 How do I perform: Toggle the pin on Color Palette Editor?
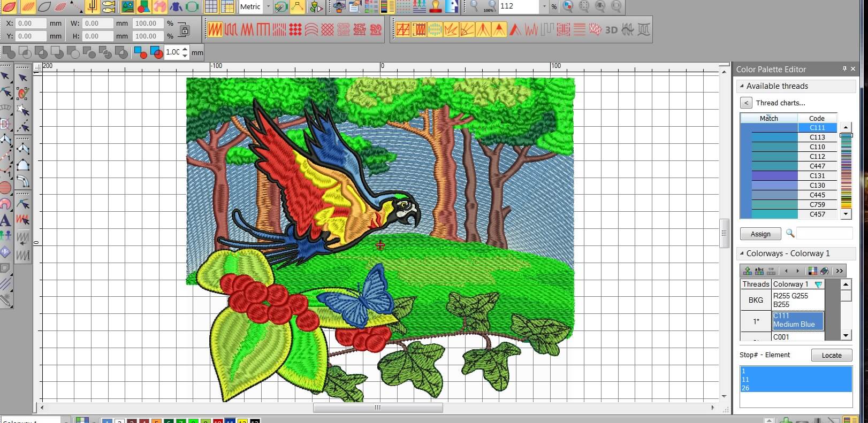click(x=845, y=69)
